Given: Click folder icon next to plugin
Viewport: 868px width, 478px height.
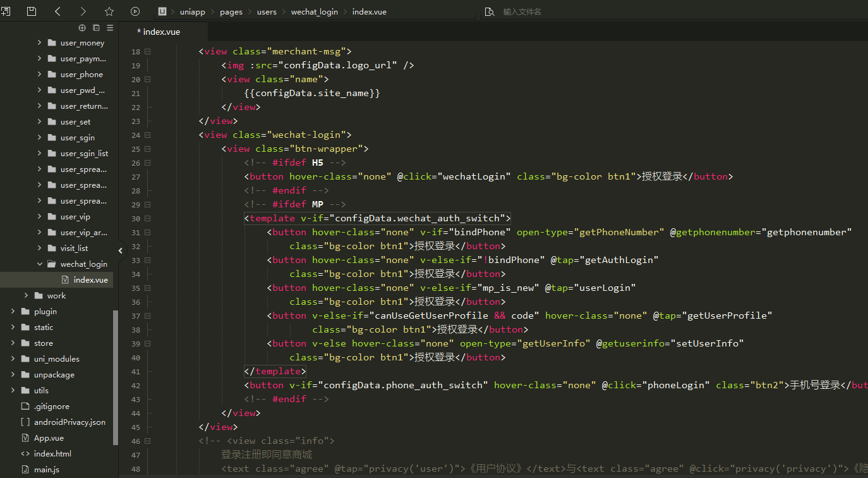Looking at the screenshot, I should (25, 311).
